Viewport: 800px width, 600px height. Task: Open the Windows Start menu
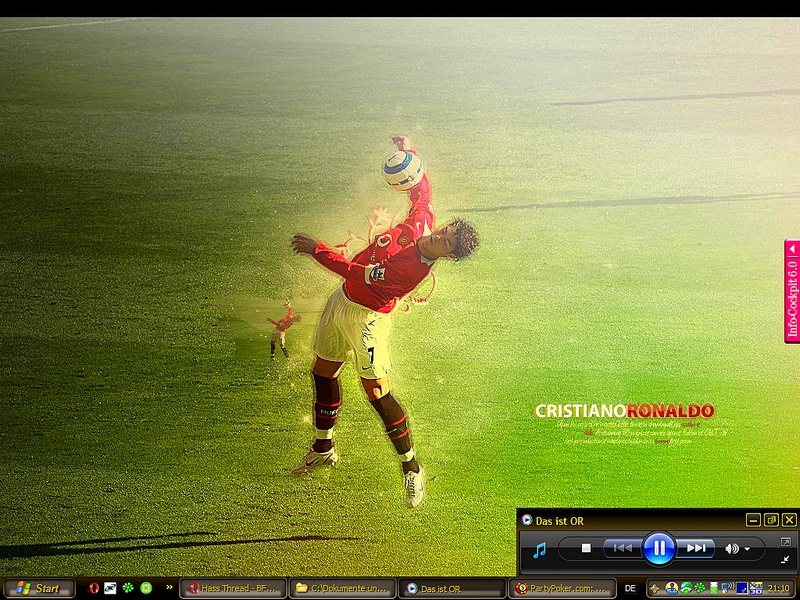[x=39, y=588]
